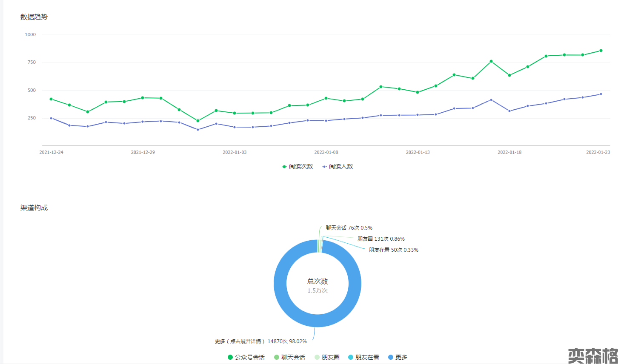
Task: Click the 更多 blue legend dot
Action: (x=391, y=357)
